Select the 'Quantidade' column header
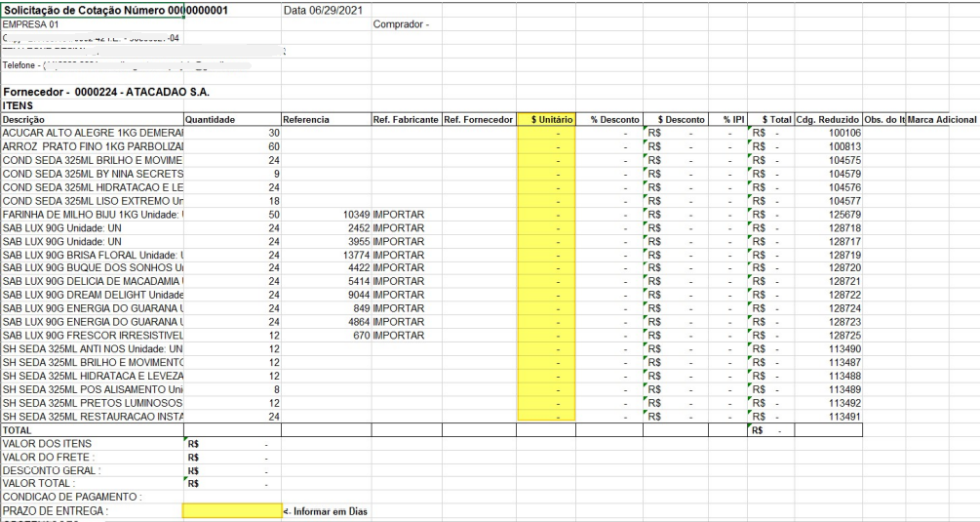 (232, 119)
